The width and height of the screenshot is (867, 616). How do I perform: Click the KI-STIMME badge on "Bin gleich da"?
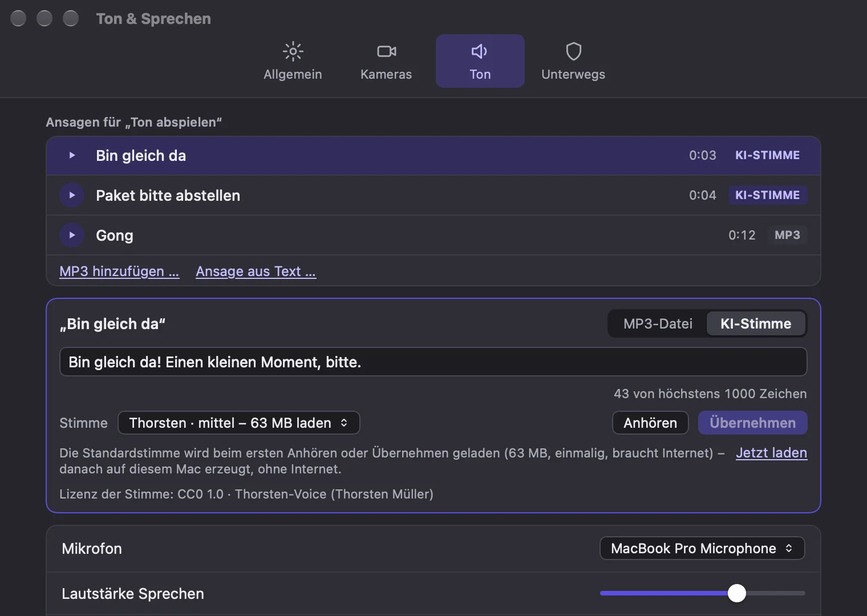click(x=767, y=155)
